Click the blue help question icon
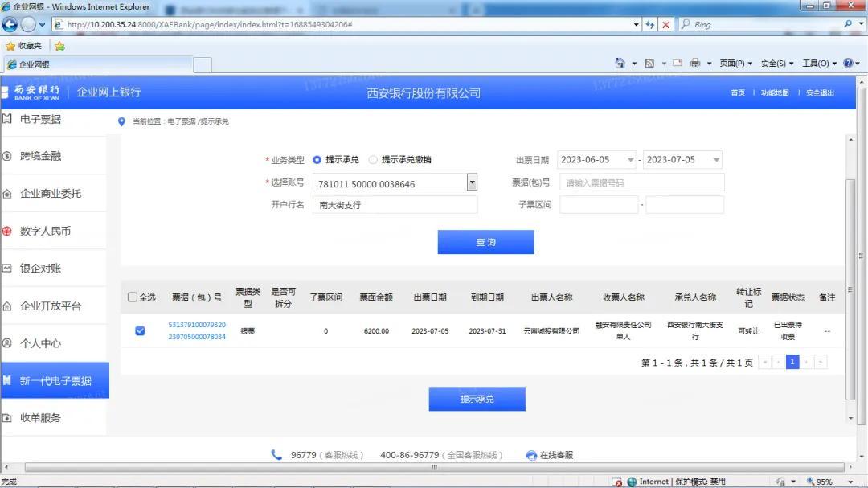The image size is (868, 488). tap(848, 64)
